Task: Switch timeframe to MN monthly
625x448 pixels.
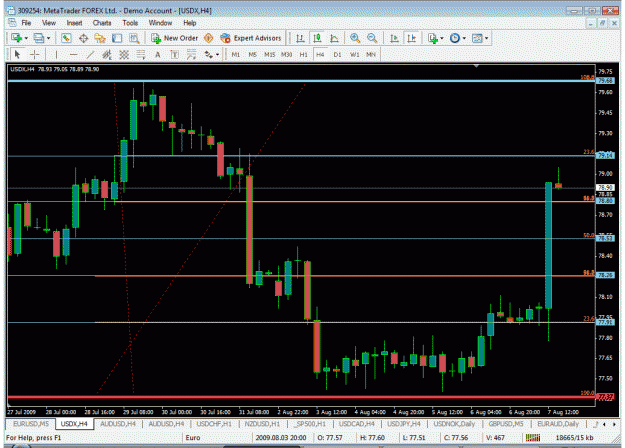Action: point(371,55)
